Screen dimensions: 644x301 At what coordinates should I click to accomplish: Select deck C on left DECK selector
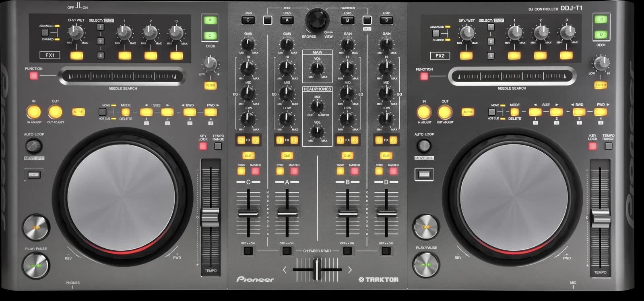click(x=210, y=35)
